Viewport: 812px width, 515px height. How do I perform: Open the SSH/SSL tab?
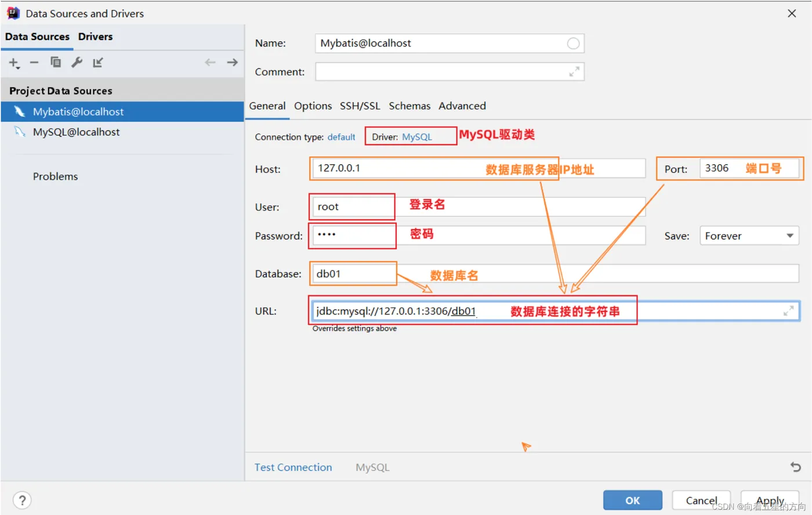point(360,106)
